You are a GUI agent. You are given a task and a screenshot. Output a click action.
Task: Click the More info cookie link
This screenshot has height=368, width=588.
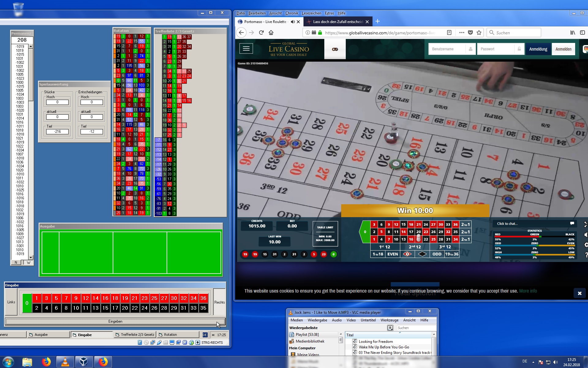click(x=528, y=291)
